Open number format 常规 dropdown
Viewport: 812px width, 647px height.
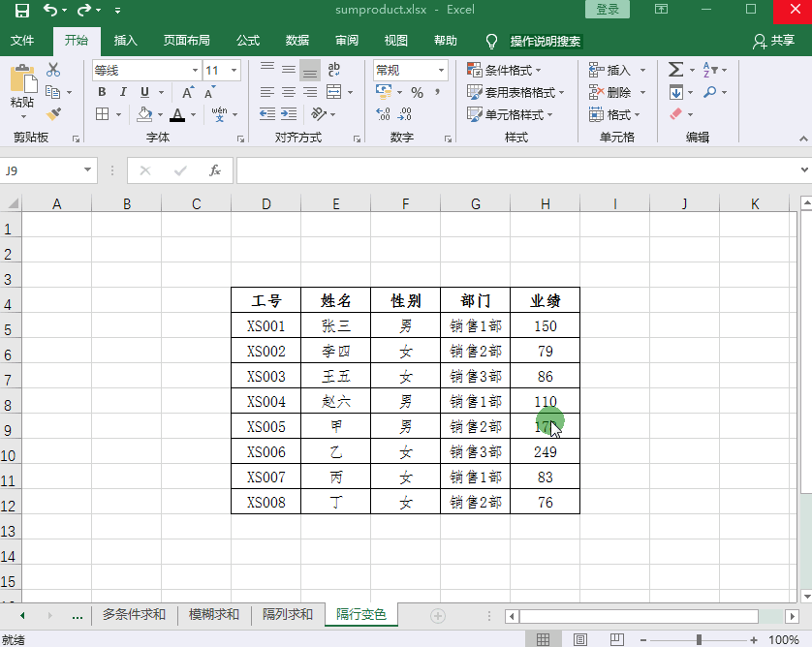coord(441,70)
